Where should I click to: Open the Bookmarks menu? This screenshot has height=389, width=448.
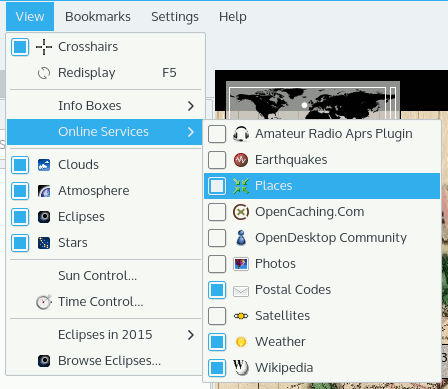pos(98,17)
